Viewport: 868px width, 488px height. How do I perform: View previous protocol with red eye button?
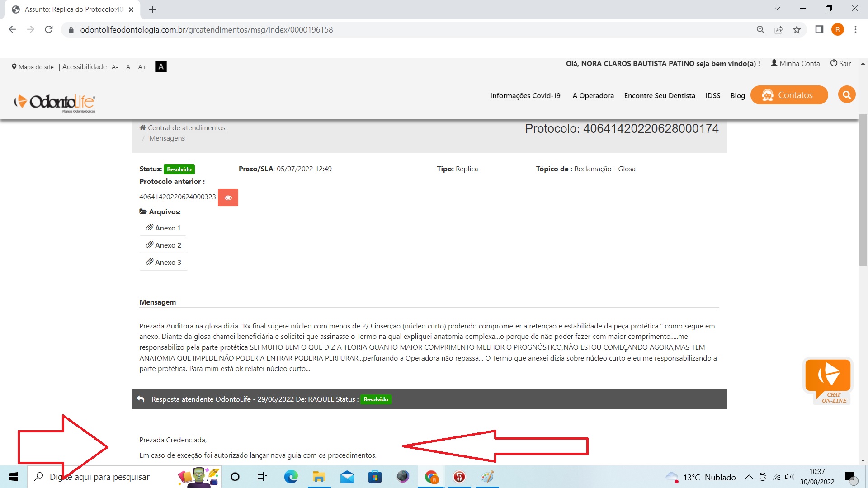(228, 197)
